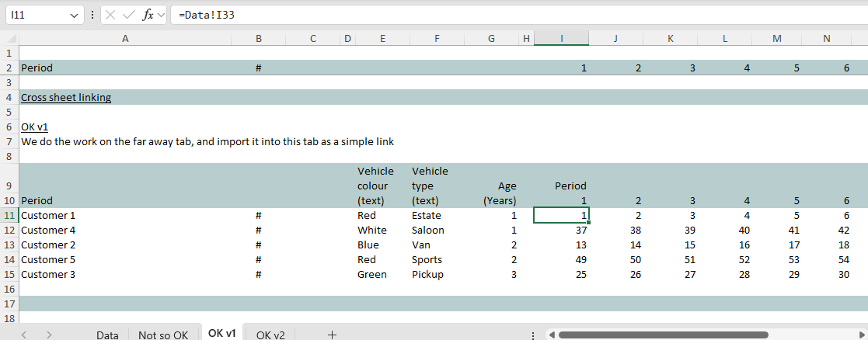Go to the OK v2 sheet tab
Image resolution: width=868 pixels, height=340 pixels.
click(270, 335)
